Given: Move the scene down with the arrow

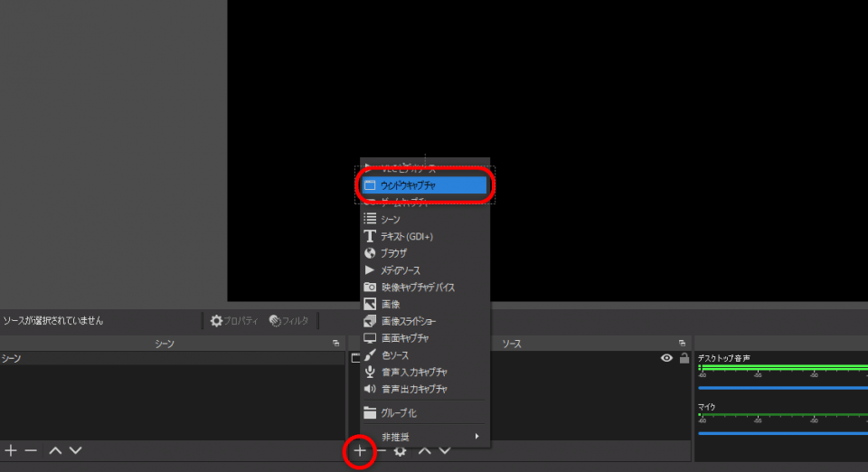Looking at the screenshot, I should pos(75,450).
